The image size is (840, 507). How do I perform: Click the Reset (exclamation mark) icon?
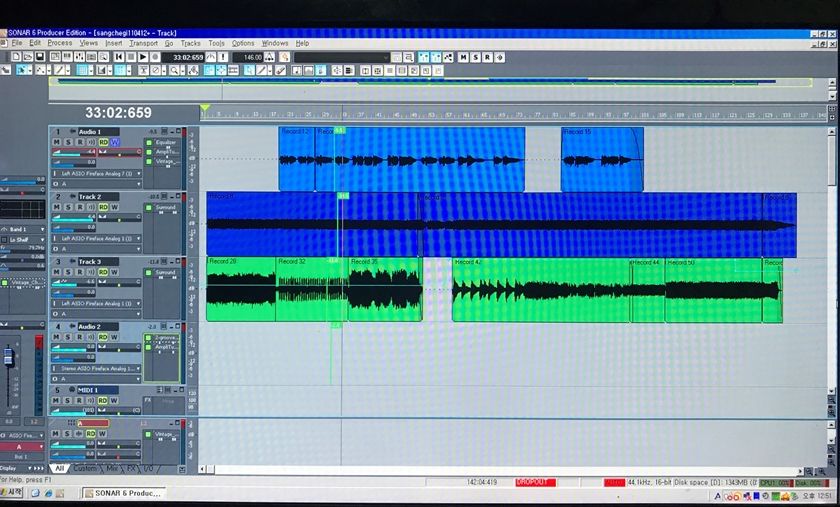pos(223,57)
